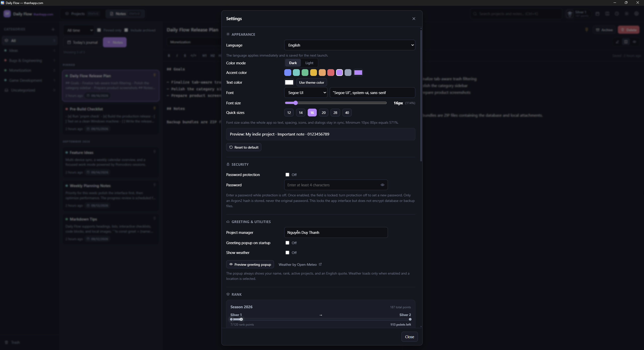The height and width of the screenshot is (350, 644).
Task: Click Preview greeting popup button
Action: coord(250,265)
